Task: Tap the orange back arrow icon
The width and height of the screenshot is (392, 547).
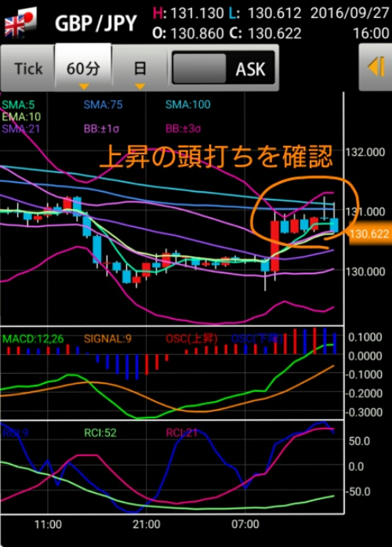Action: 376,67
